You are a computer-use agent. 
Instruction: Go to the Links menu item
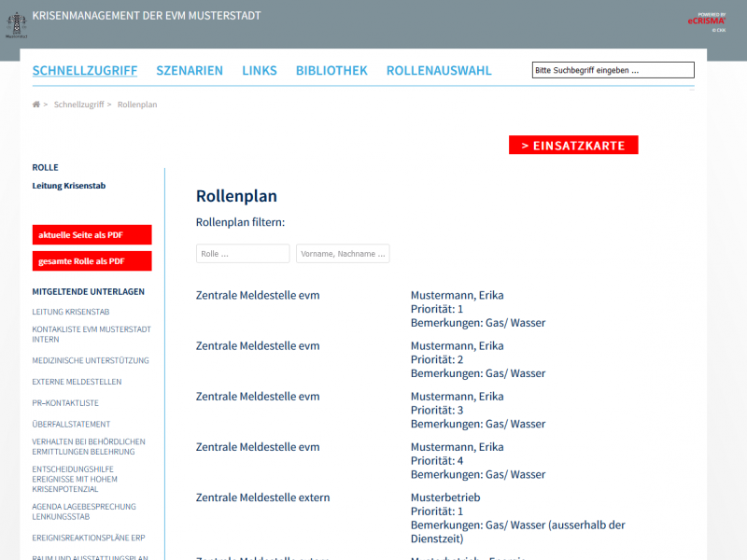point(260,71)
